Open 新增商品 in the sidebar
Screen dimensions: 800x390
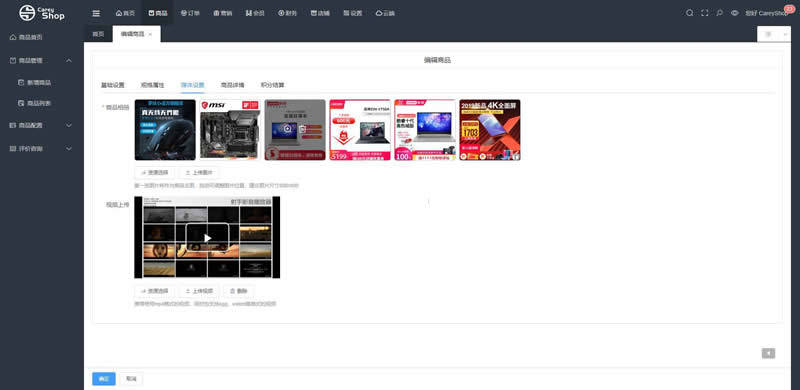coord(42,82)
